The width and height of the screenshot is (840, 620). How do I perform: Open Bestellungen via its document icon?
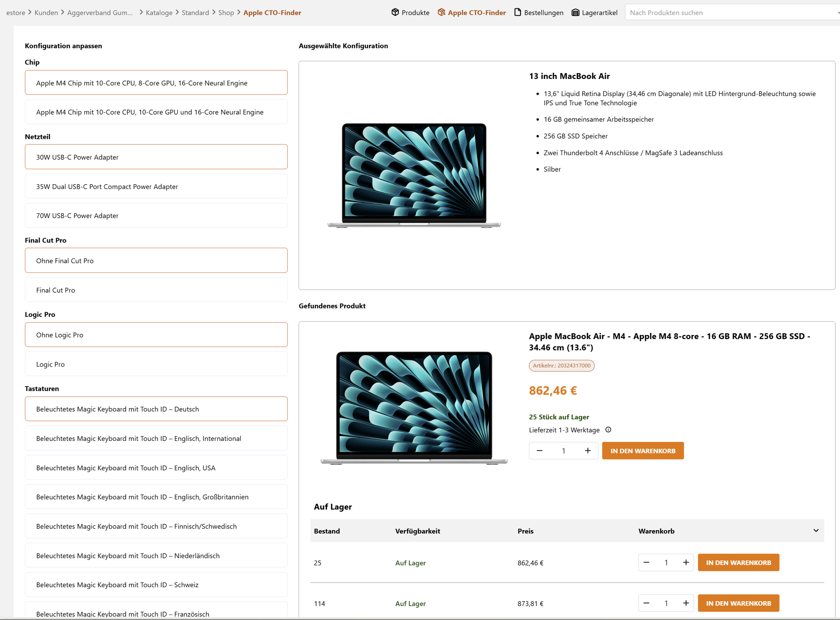coord(517,12)
